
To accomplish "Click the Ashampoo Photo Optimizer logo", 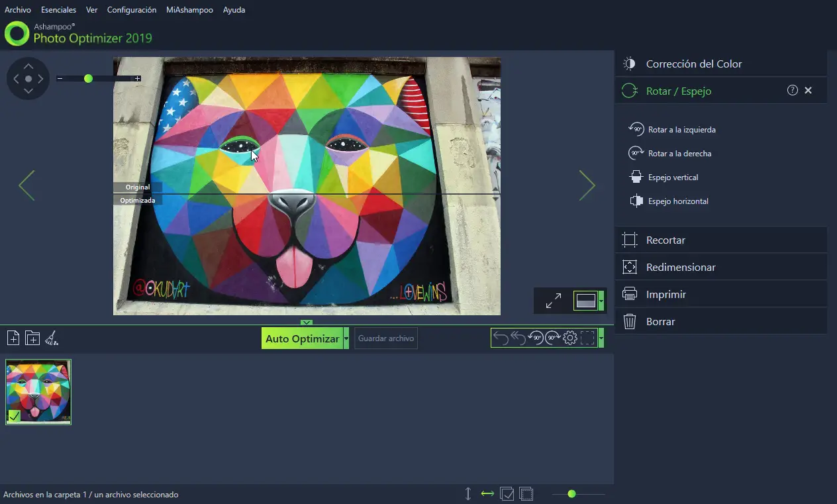I will click(78, 33).
